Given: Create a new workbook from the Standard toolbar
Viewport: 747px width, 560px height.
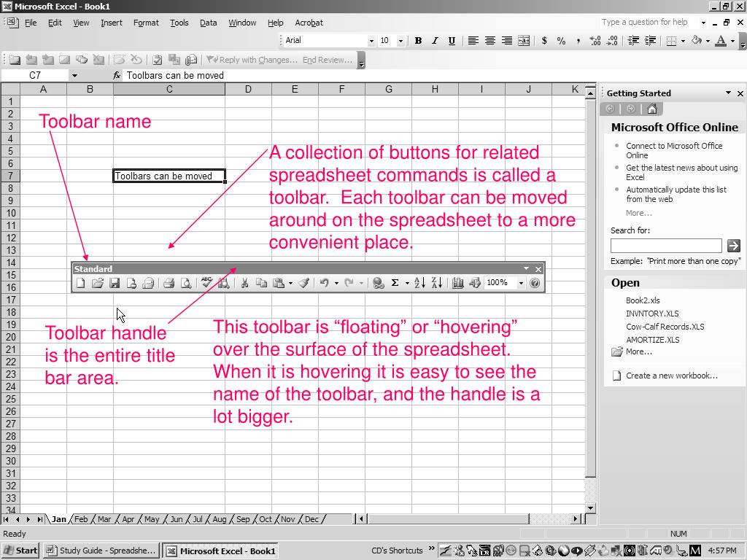Looking at the screenshot, I should (x=80, y=284).
